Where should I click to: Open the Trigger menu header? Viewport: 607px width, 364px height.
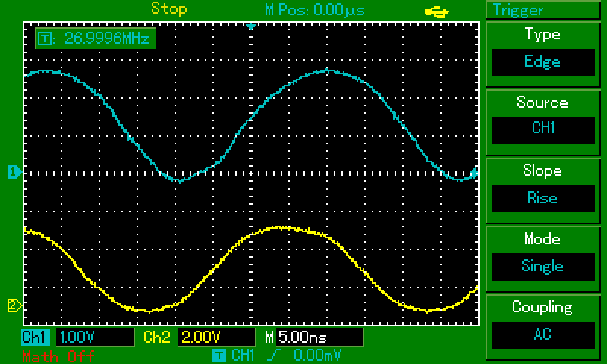point(543,10)
